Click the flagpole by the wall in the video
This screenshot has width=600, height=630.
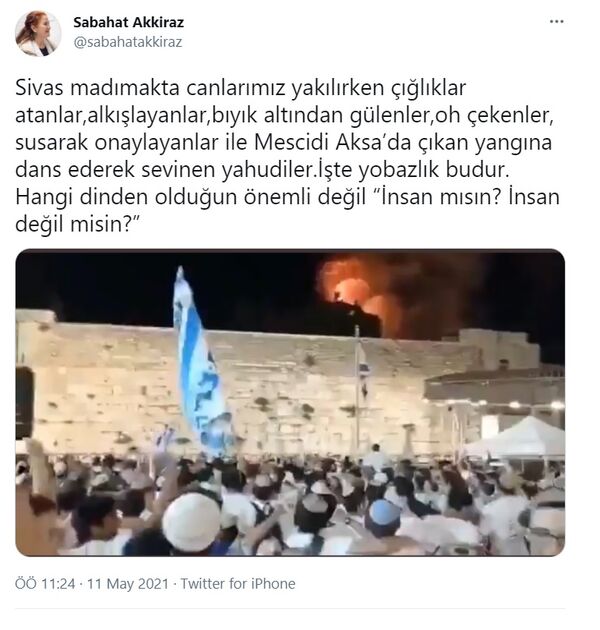tap(357, 390)
